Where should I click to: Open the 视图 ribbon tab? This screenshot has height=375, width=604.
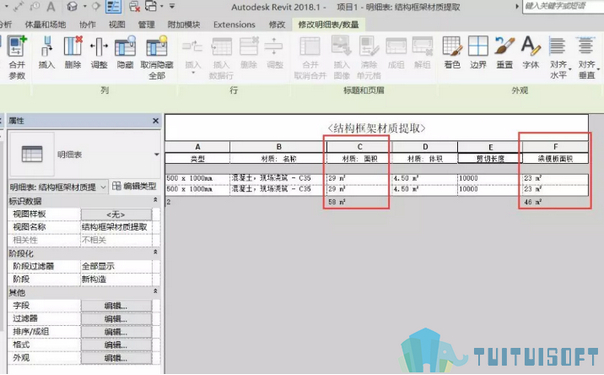click(x=117, y=25)
